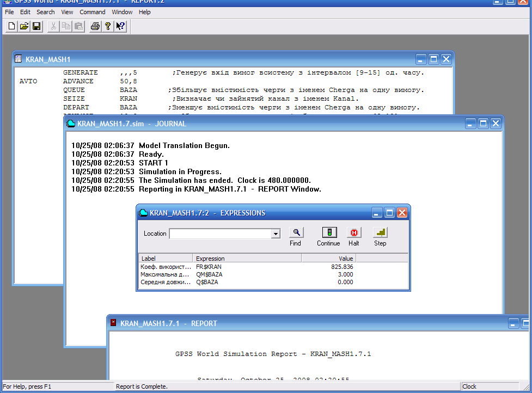Click the cloud icon in JOURNAL title bar
This screenshot has height=393, width=532.
click(71, 124)
